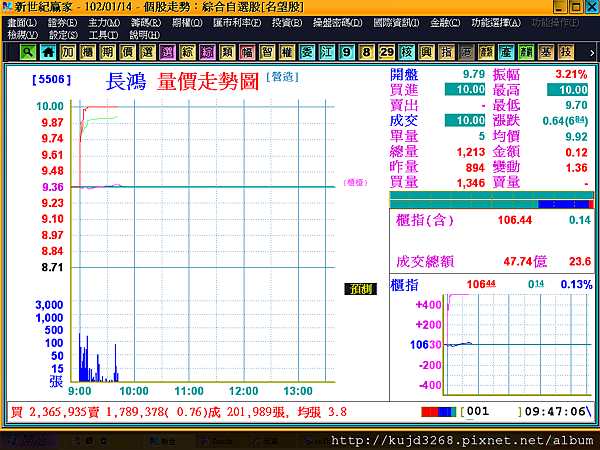Open the 工具(T) menu
This screenshot has height=450, width=600.
click(x=103, y=35)
